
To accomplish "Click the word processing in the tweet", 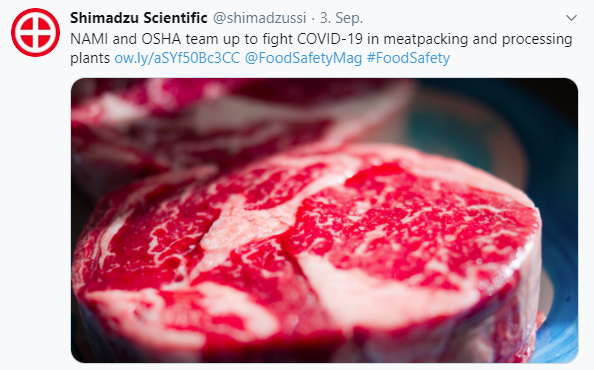I will pyautogui.click(x=537, y=39).
